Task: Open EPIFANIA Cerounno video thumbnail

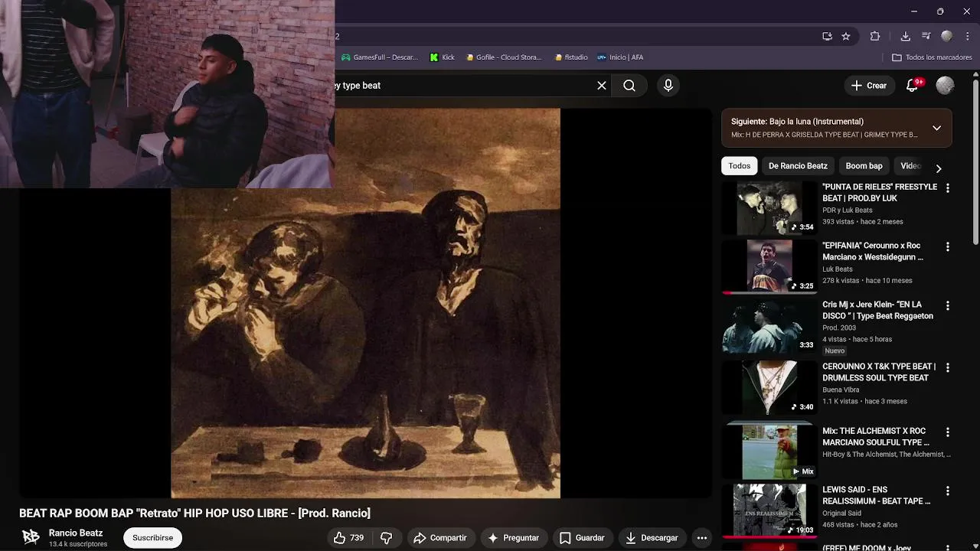Action: (x=769, y=266)
